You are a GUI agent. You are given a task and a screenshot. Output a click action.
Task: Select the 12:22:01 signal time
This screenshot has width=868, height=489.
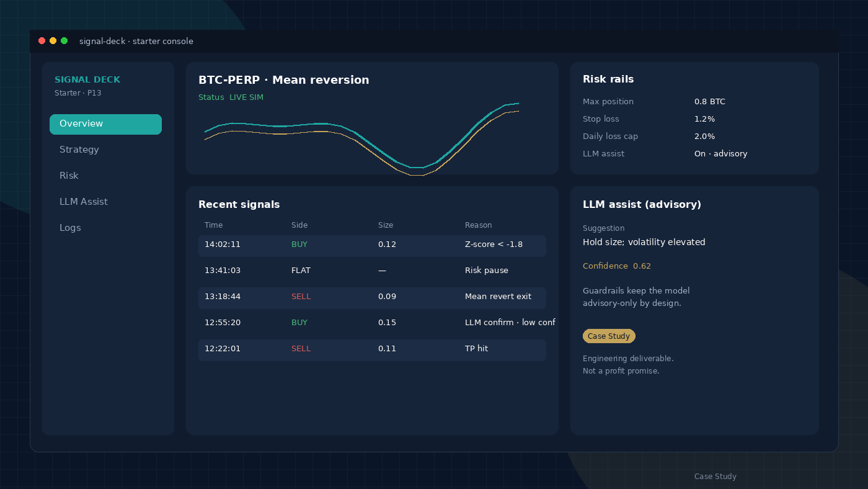tap(223, 349)
